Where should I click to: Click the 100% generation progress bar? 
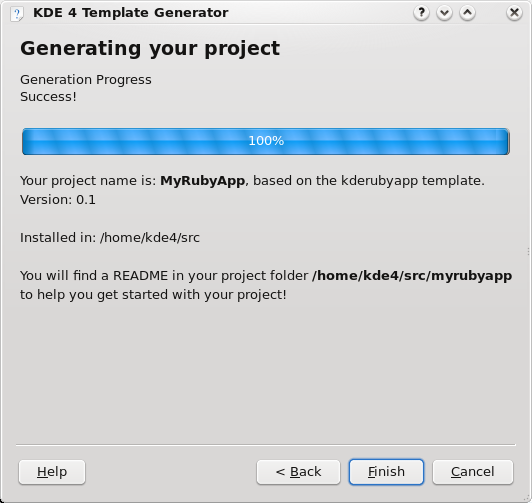266,141
